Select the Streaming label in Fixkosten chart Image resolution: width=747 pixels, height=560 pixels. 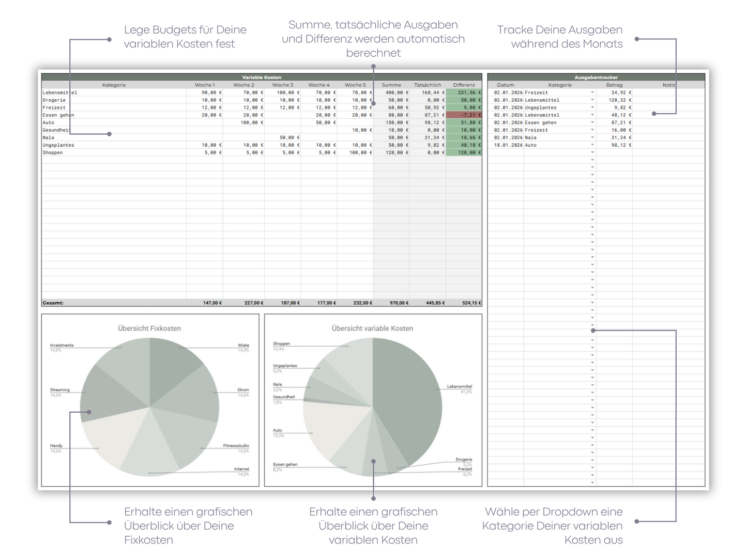(x=59, y=390)
